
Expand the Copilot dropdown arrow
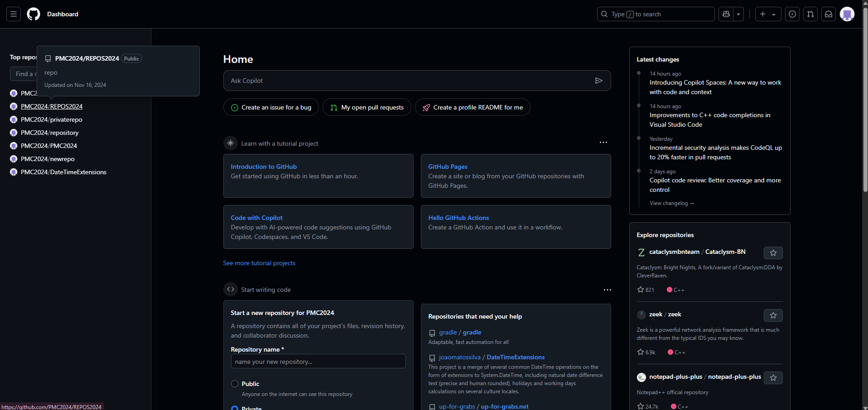pyautogui.click(x=738, y=14)
